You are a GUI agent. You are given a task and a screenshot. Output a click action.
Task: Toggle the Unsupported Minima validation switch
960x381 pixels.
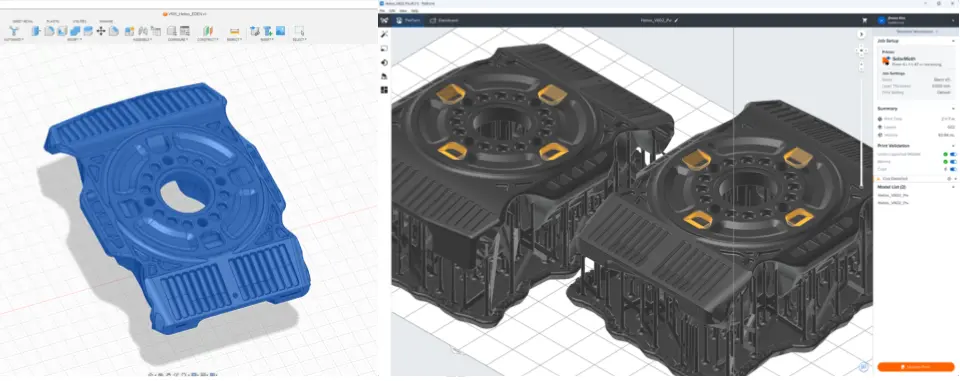[x=953, y=154]
